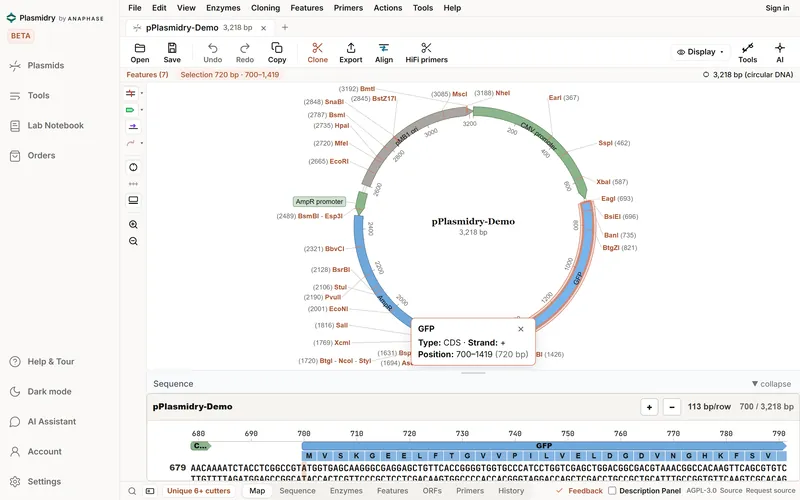Click the search magnifier in bottom bar

(x=132, y=491)
